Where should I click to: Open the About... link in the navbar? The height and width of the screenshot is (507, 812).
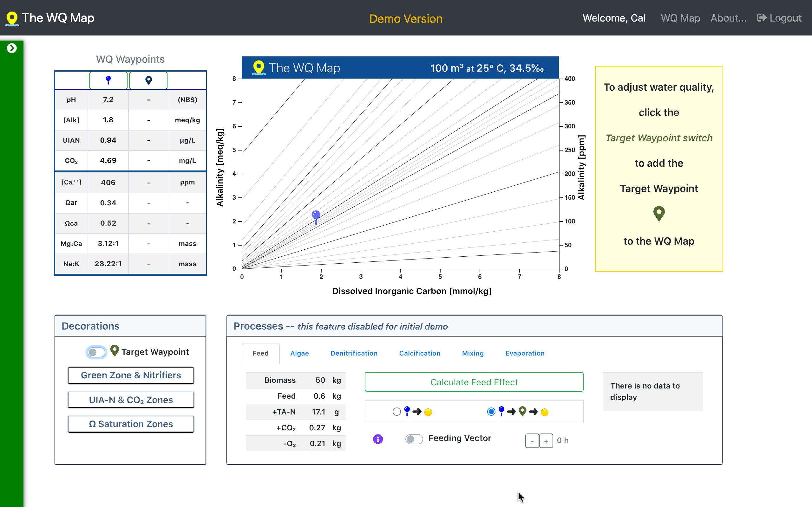point(728,18)
